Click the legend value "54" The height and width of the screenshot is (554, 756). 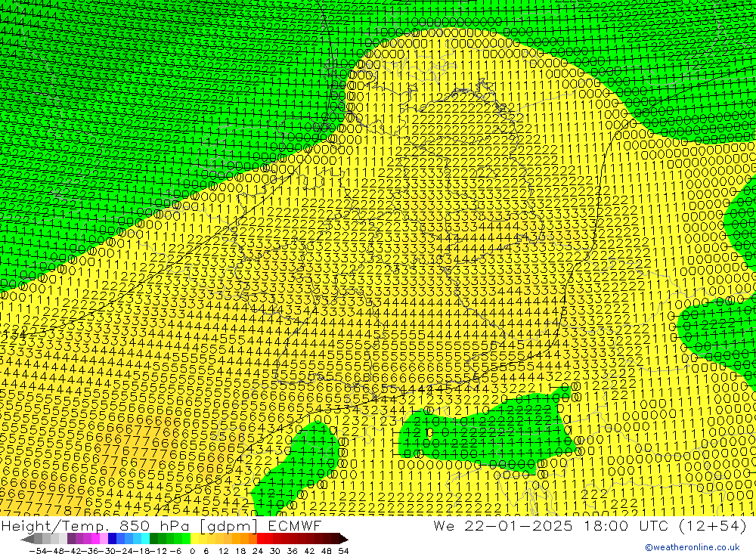point(343,551)
